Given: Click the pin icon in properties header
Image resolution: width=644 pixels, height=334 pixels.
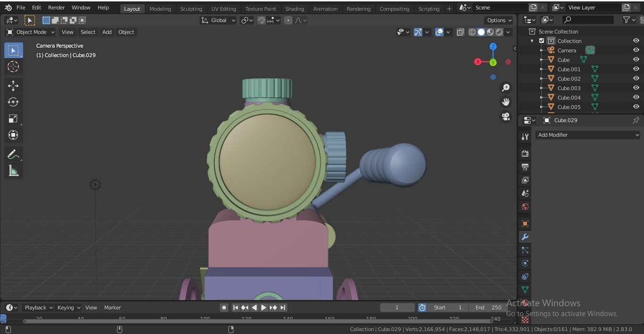Looking at the screenshot, I should 636,120.
